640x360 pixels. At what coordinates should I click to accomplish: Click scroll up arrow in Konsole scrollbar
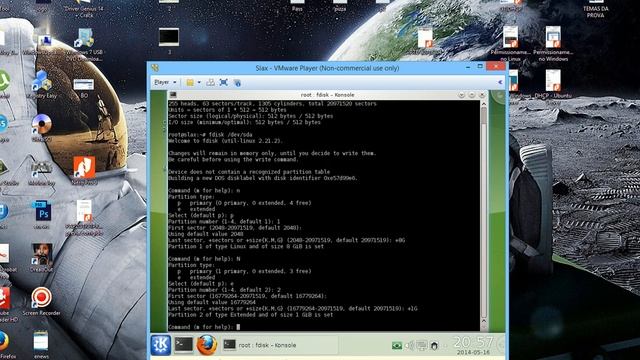pos(484,104)
